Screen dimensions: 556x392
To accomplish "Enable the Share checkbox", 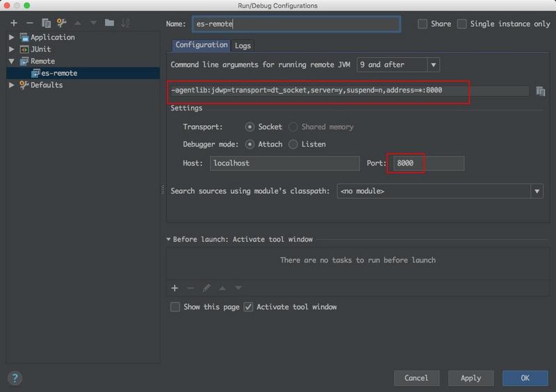I will (x=422, y=24).
